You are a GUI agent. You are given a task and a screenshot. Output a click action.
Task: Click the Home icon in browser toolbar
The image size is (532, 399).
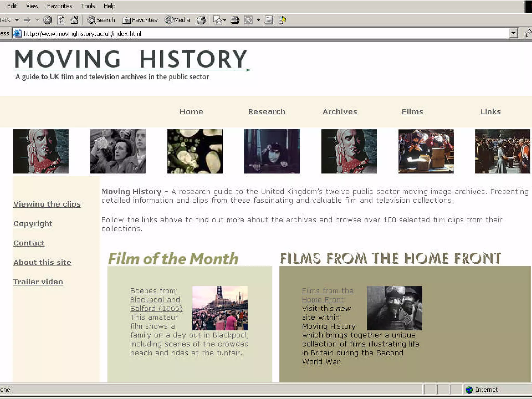pos(74,20)
